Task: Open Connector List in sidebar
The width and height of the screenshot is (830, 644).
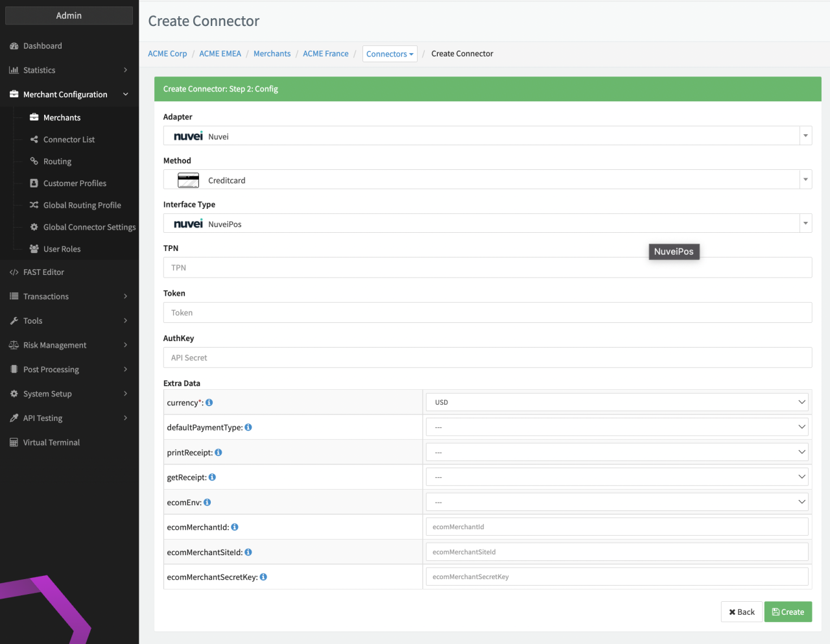Action: 69,139
